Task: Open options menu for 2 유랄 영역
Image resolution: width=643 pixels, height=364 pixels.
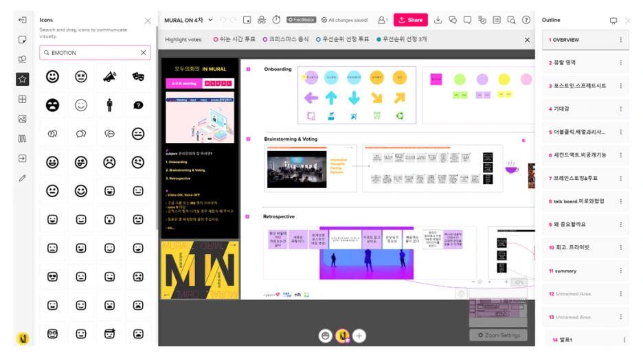Action: coord(621,62)
